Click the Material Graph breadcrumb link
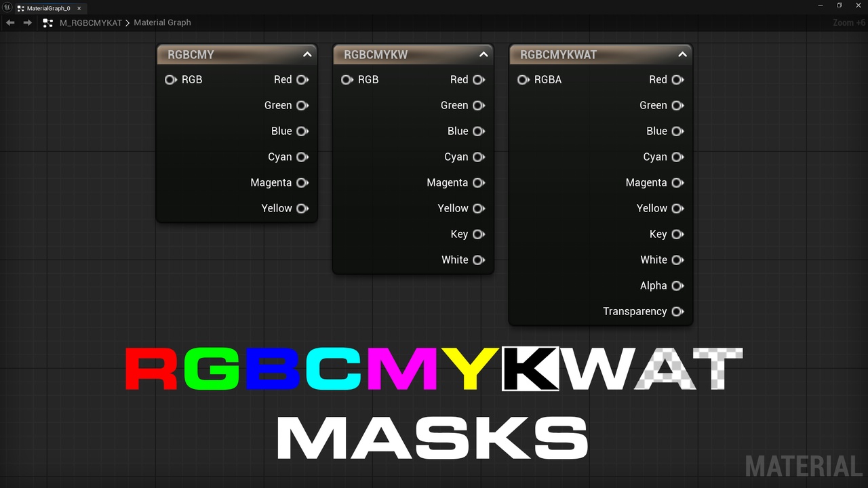 pyautogui.click(x=162, y=22)
